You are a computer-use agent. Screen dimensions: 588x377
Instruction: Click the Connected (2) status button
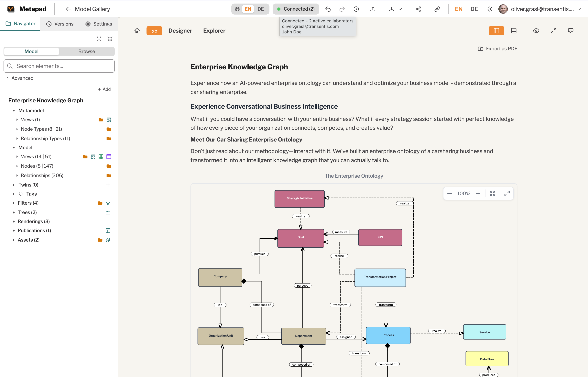tap(296, 9)
